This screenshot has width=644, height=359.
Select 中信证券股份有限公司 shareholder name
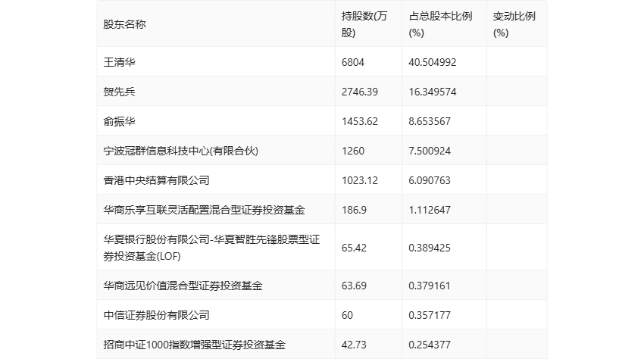tap(157, 315)
